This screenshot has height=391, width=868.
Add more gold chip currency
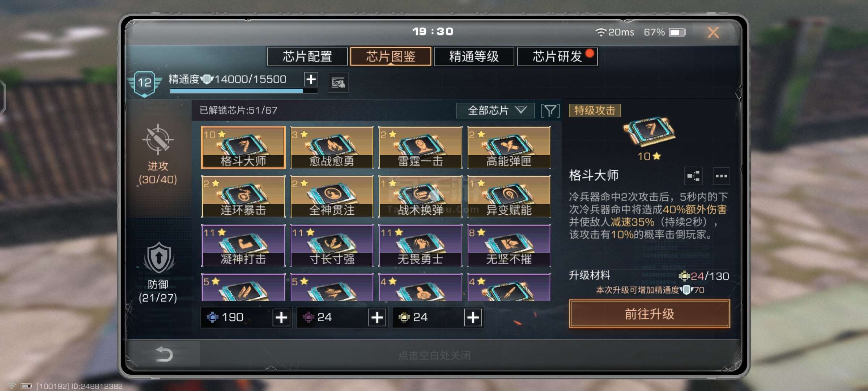pyautogui.click(x=473, y=318)
